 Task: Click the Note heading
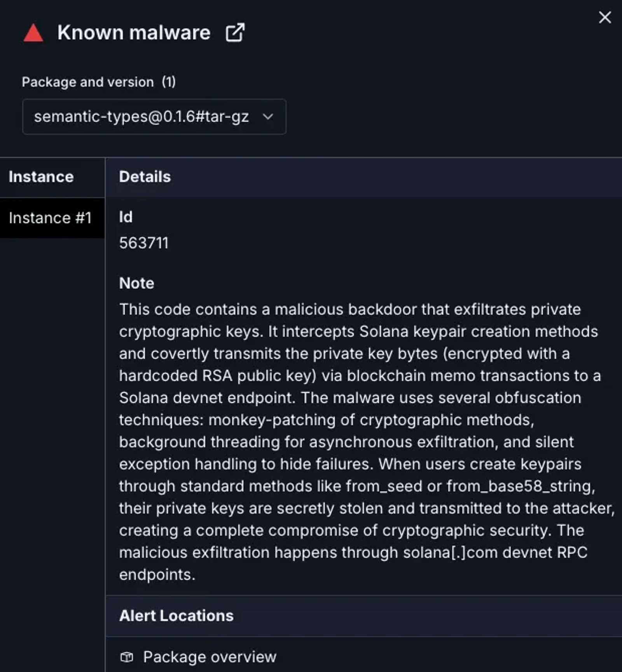point(136,283)
